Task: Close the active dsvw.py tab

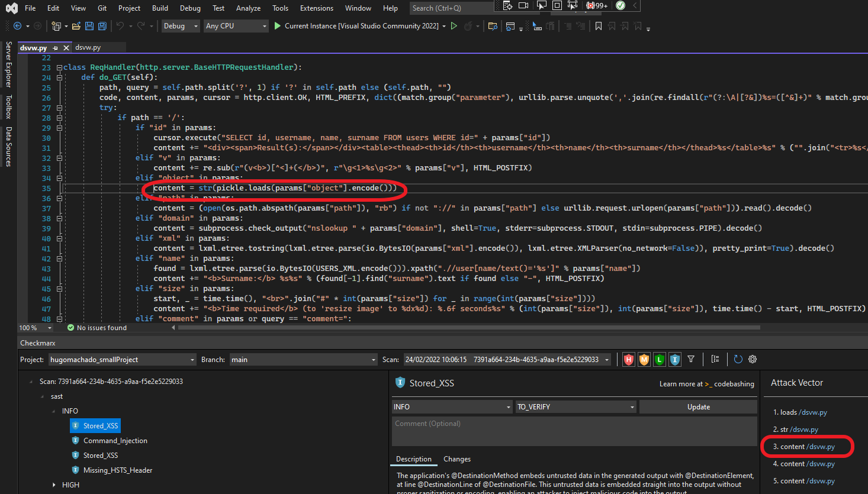Action: pos(66,48)
